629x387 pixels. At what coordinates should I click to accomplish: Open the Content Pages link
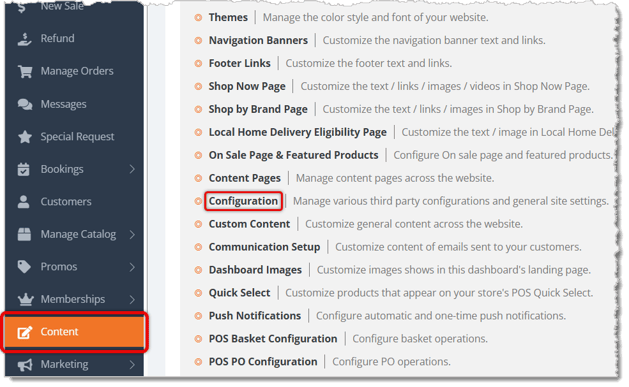pyautogui.click(x=244, y=178)
